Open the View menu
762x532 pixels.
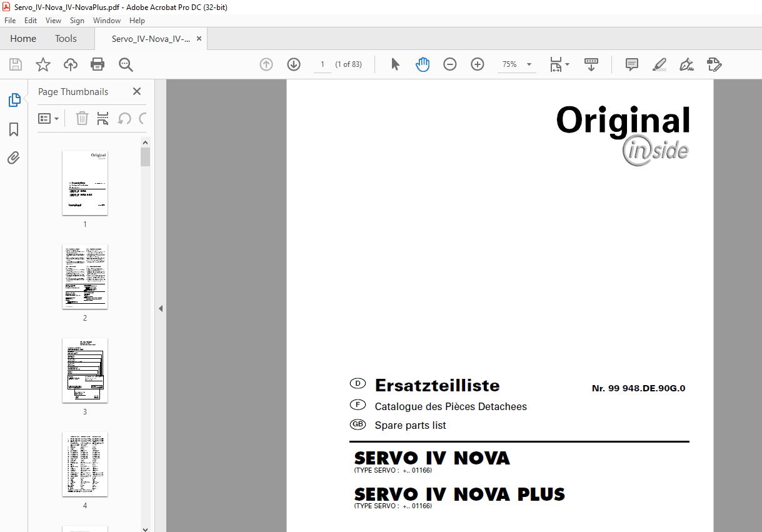[x=53, y=21]
